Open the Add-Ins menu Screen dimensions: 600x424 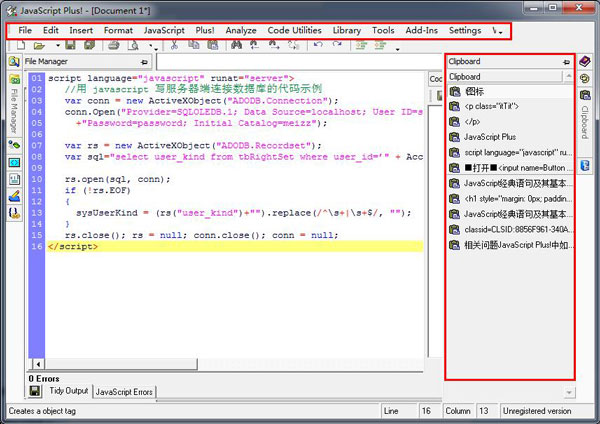(x=421, y=30)
